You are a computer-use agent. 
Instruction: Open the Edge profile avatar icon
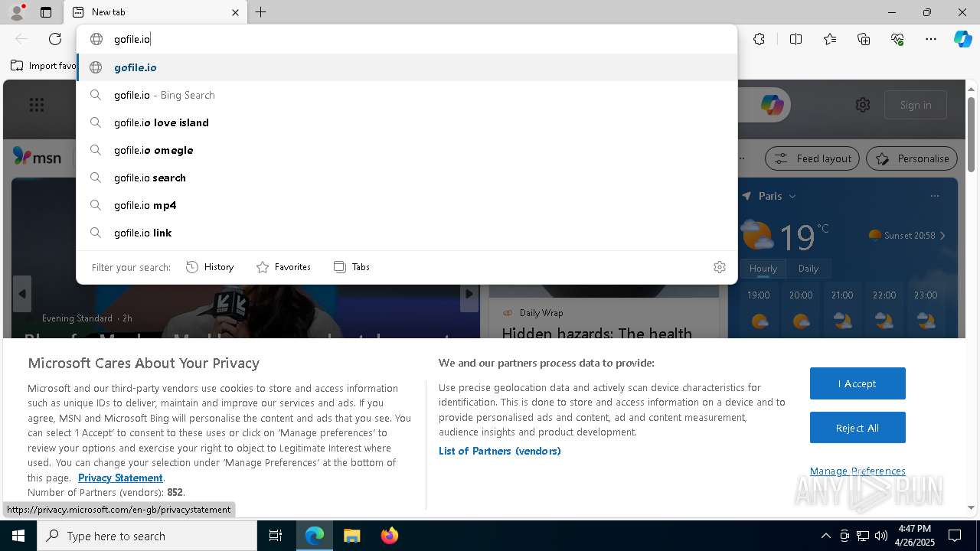pos(16,11)
